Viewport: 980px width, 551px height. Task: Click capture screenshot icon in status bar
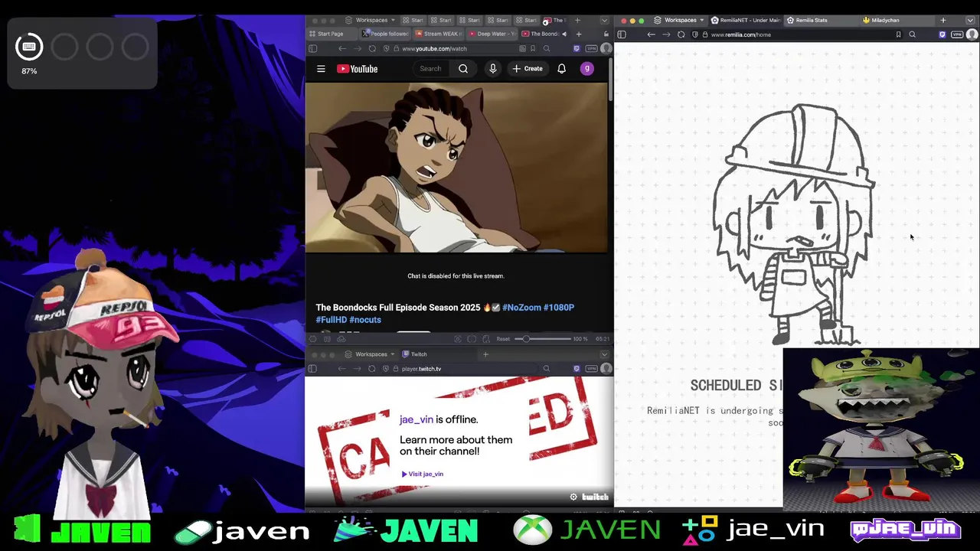458,339
